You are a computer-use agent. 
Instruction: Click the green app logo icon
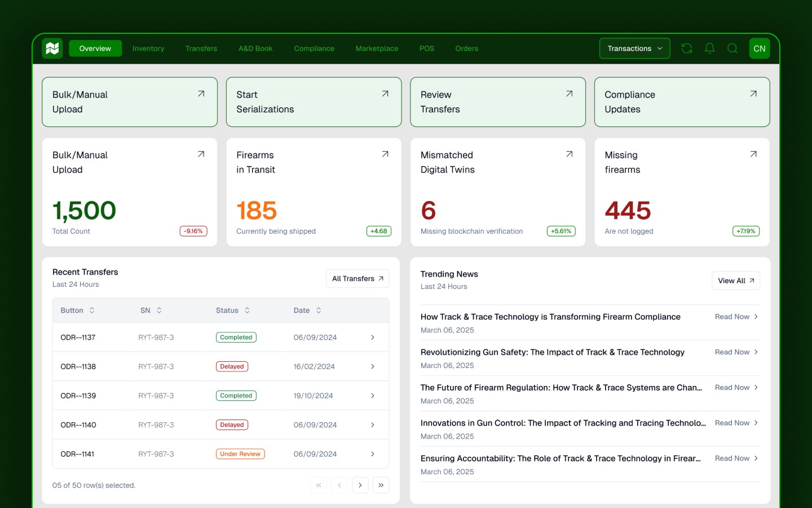[x=52, y=49]
